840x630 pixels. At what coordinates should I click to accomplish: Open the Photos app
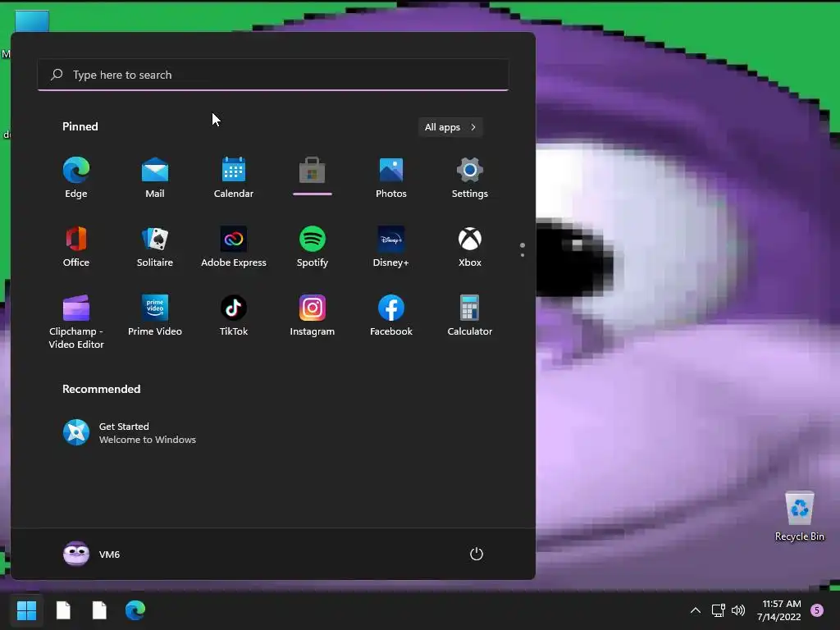[391, 178]
